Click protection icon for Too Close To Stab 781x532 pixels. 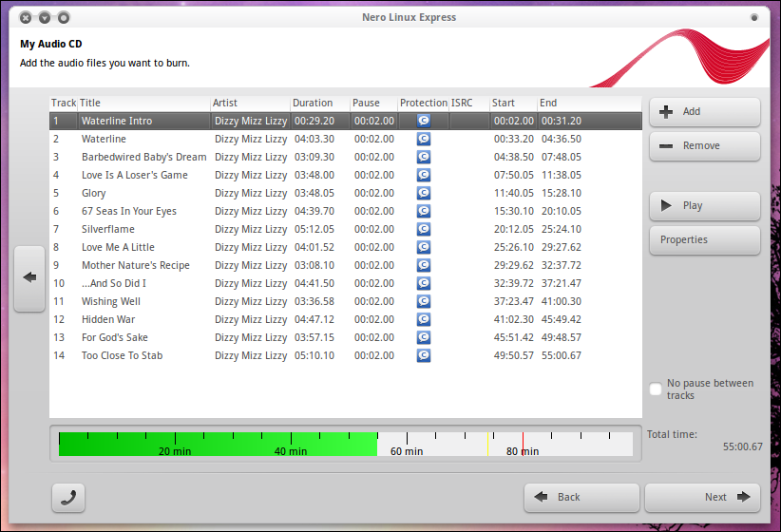tap(424, 355)
